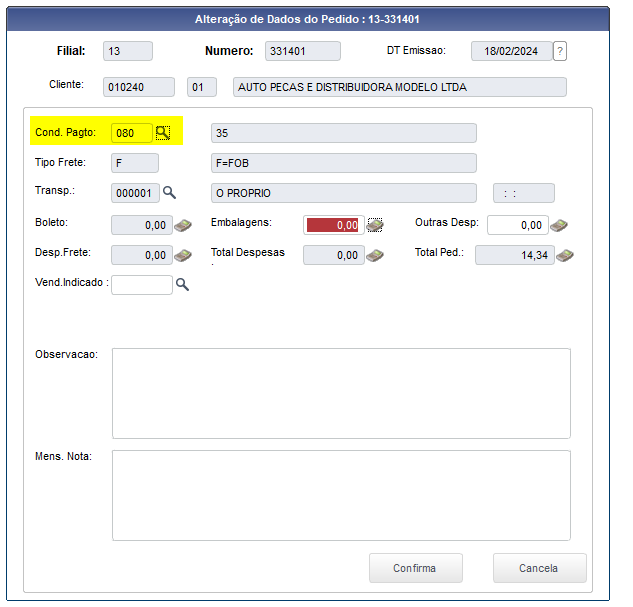Click the client name AUTO PECAS field
The width and height of the screenshot is (633, 607).
[400, 87]
